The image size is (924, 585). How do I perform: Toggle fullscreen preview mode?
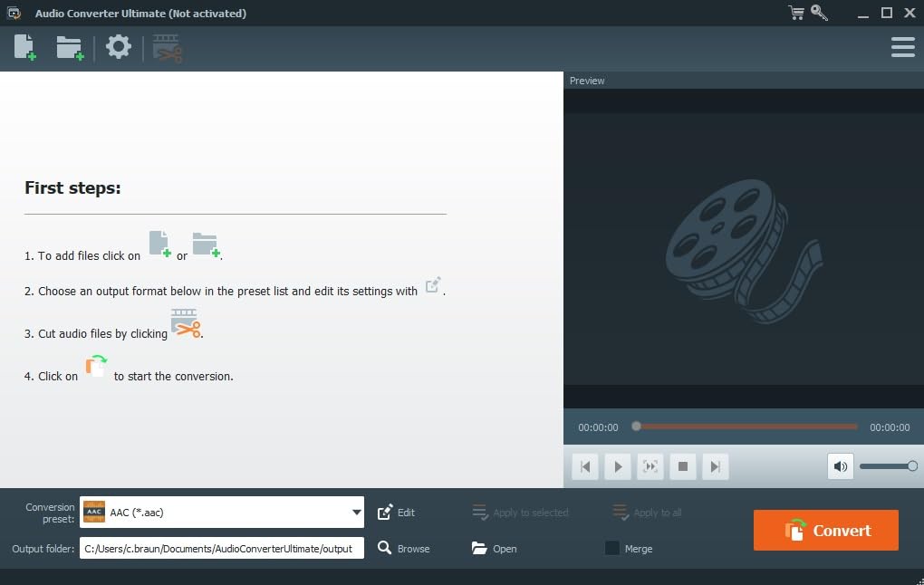coord(650,466)
